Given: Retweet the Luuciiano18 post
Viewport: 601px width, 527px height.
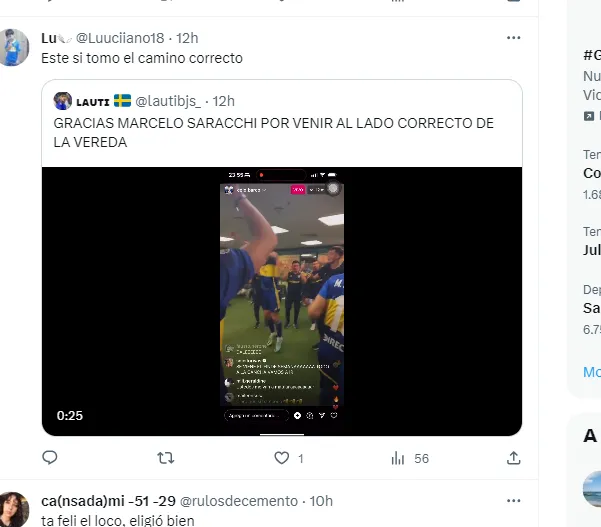Looking at the screenshot, I should coord(167,458).
